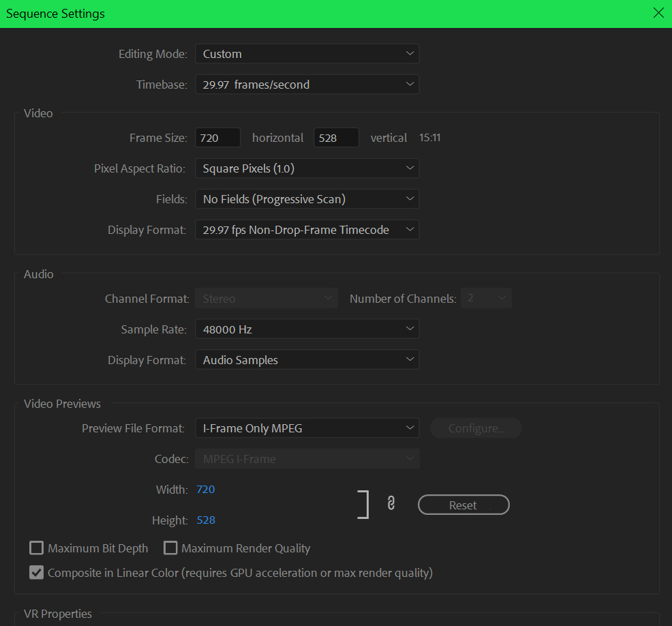
Task: Expand the audio Display Format dropdown
Action: click(307, 360)
